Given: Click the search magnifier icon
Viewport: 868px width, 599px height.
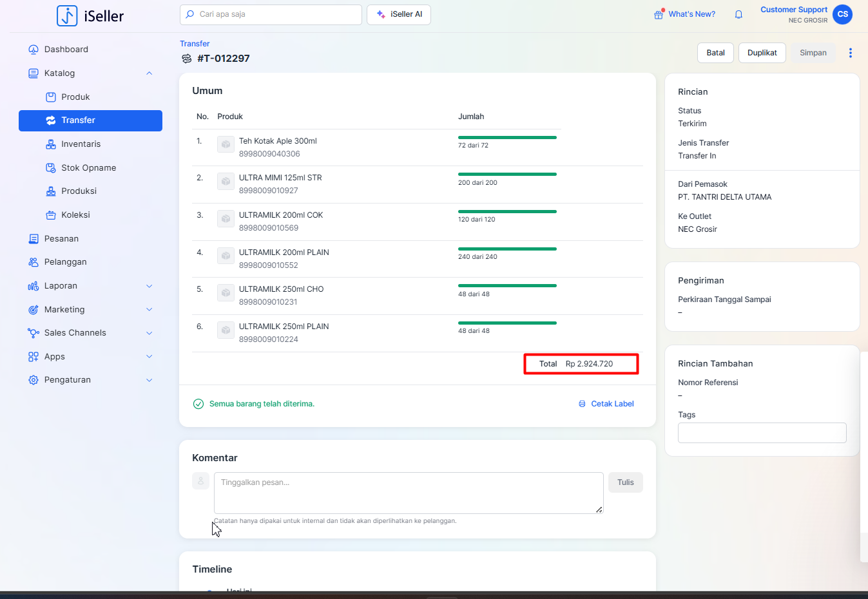Looking at the screenshot, I should (x=189, y=14).
